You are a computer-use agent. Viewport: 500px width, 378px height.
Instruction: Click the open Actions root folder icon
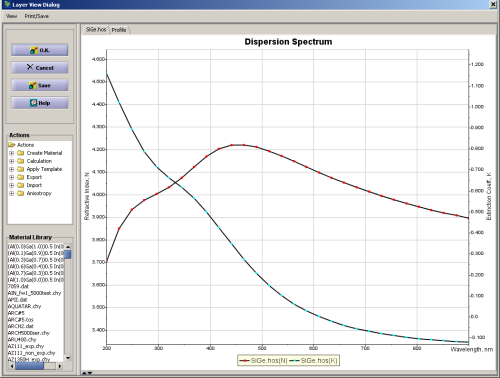[x=12, y=145]
